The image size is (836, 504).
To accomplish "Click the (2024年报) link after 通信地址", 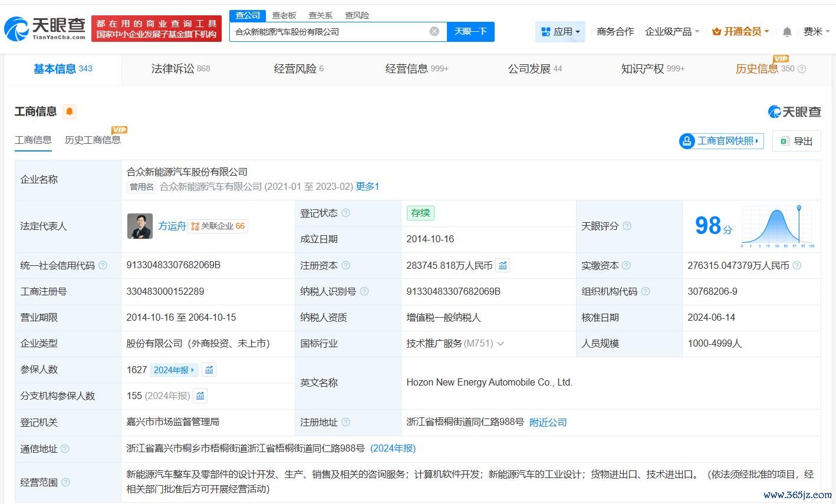I will click(x=393, y=448).
